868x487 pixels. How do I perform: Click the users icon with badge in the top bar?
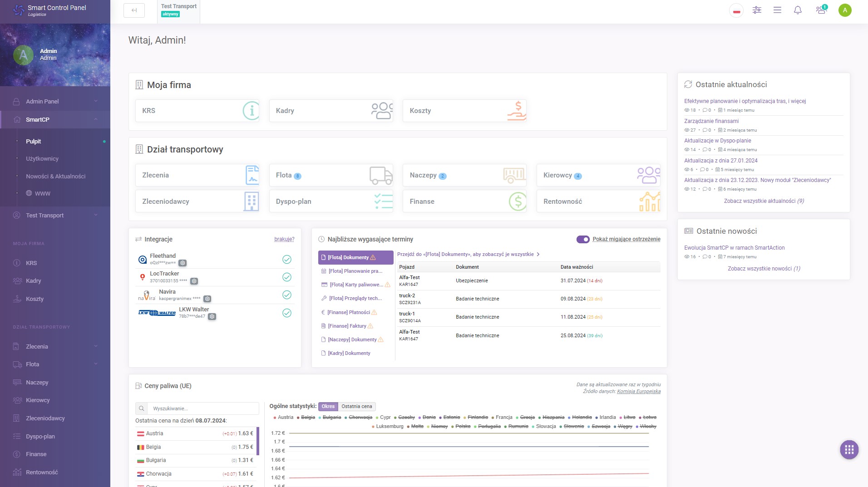point(821,10)
